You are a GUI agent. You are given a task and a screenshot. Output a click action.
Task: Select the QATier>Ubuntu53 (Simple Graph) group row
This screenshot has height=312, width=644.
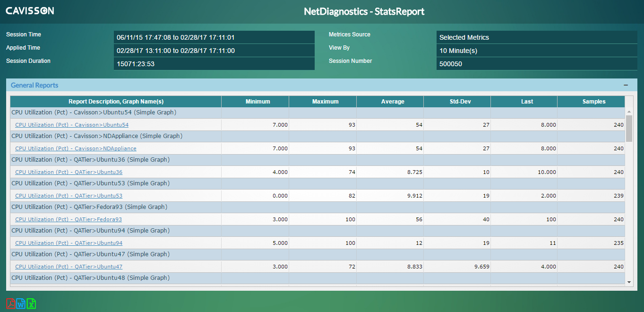(318, 183)
